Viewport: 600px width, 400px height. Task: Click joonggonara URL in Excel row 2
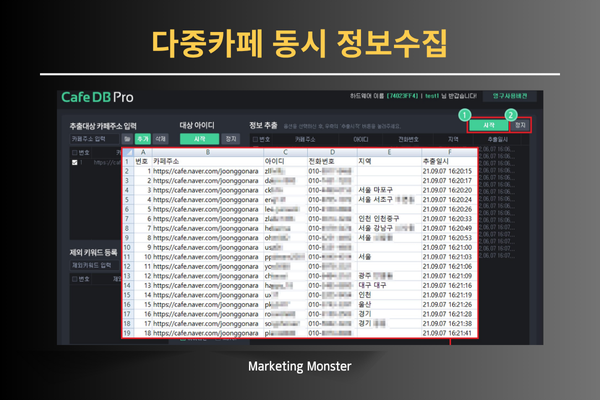(x=206, y=171)
